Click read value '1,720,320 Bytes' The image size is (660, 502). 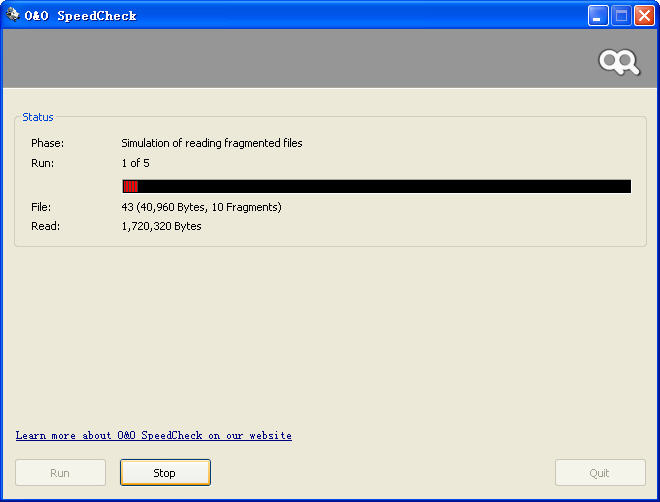click(x=162, y=226)
